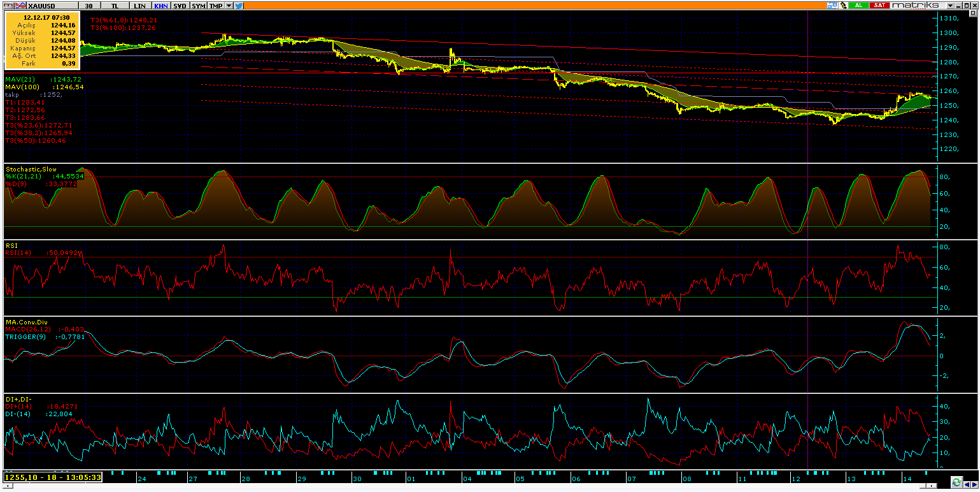Open the SYM menu
The image size is (980, 492).
click(199, 4)
